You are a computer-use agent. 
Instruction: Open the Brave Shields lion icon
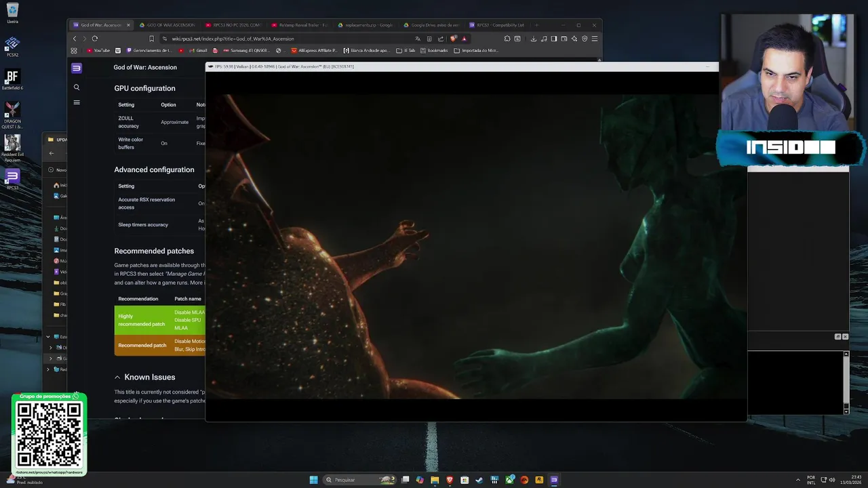click(x=453, y=39)
